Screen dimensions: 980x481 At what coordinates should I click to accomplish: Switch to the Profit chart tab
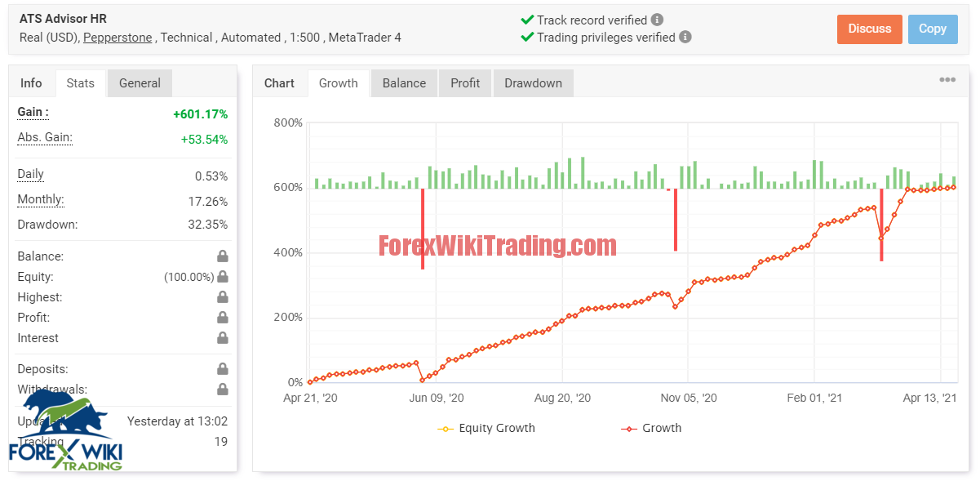tap(464, 82)
